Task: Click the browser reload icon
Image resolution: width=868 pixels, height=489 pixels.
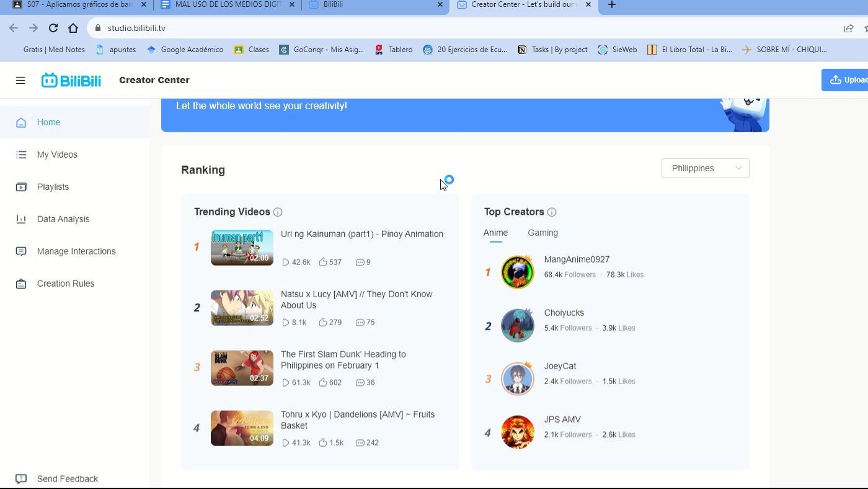Action: pos(53,28)
